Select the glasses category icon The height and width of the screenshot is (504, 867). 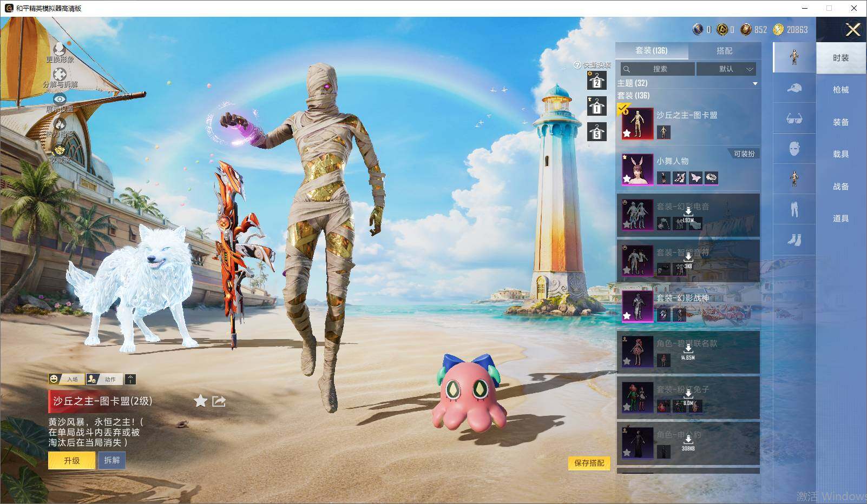(x=794, y=118)
